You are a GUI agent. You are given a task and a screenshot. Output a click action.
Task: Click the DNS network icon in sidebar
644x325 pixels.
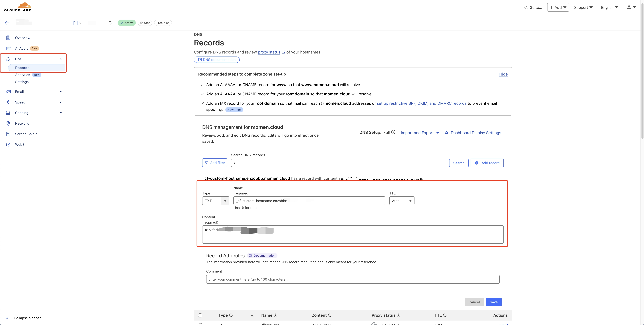[8, 59]
